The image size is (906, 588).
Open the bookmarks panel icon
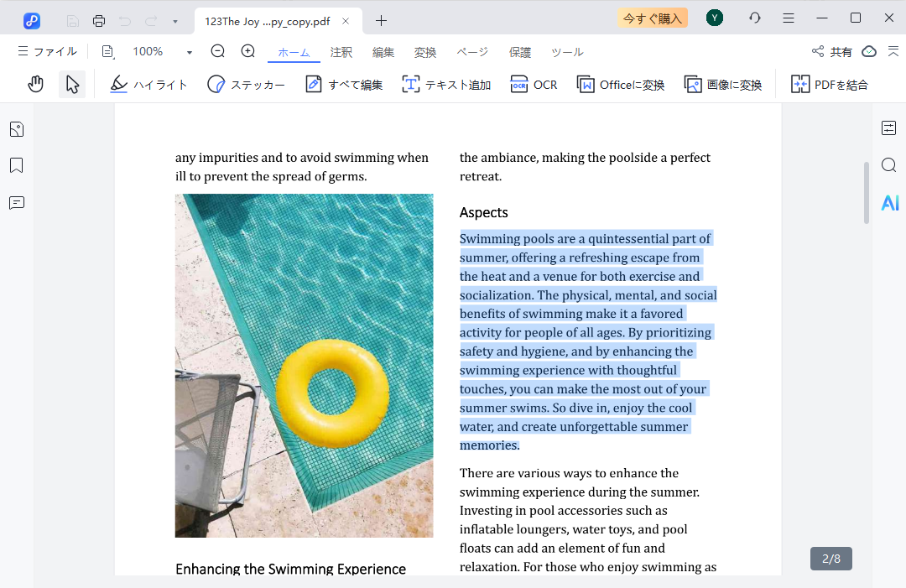coord(17,165)
